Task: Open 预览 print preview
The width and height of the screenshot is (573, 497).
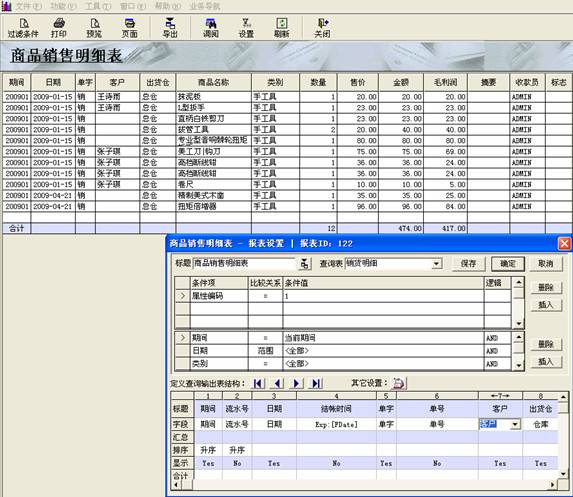Action: pyautogui.click(x=94, y=28)
